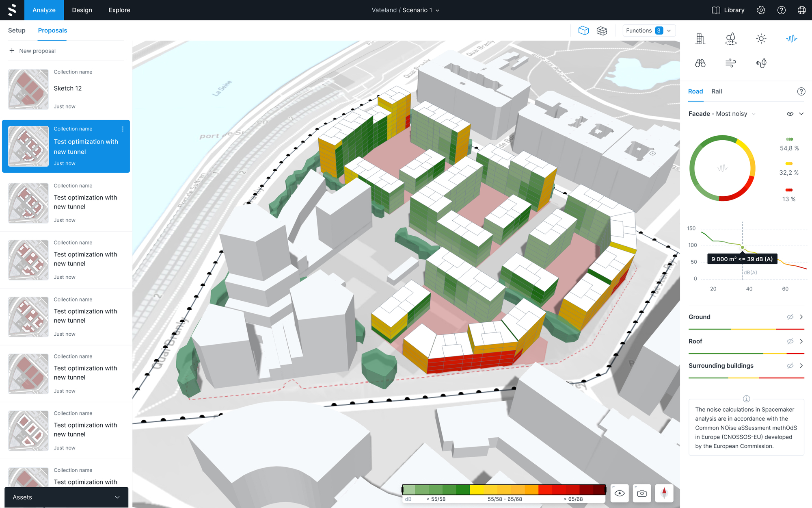The width and height of the screenshot is (812, 508).
Task: Toggle Roof noise visibility
Action: coord(790,341)
